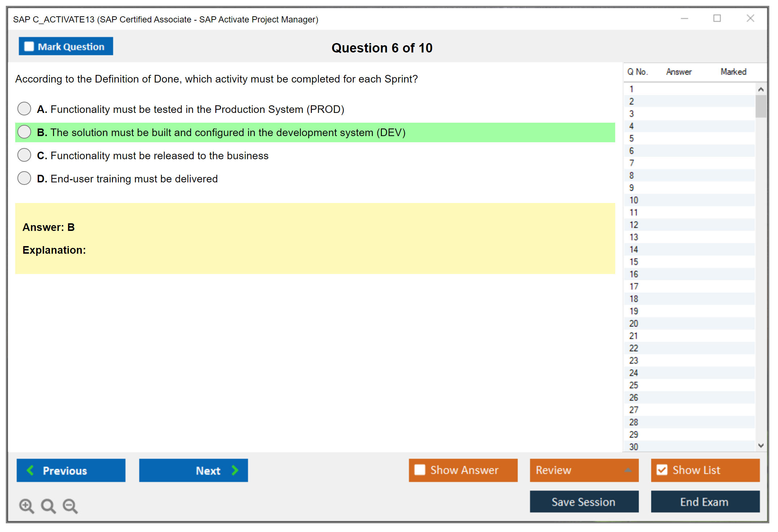Click the Save Session button
Screen dimensions: 778x532
pyautogui.click(x=584, y=502)
